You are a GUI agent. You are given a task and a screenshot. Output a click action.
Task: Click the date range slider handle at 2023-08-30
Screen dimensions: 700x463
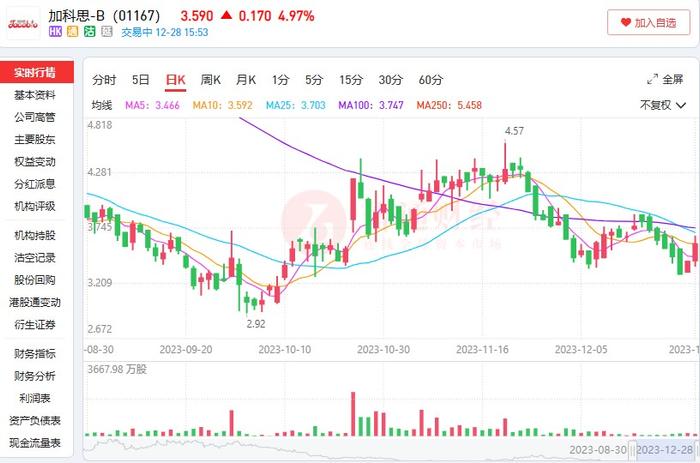coord(632,450)
